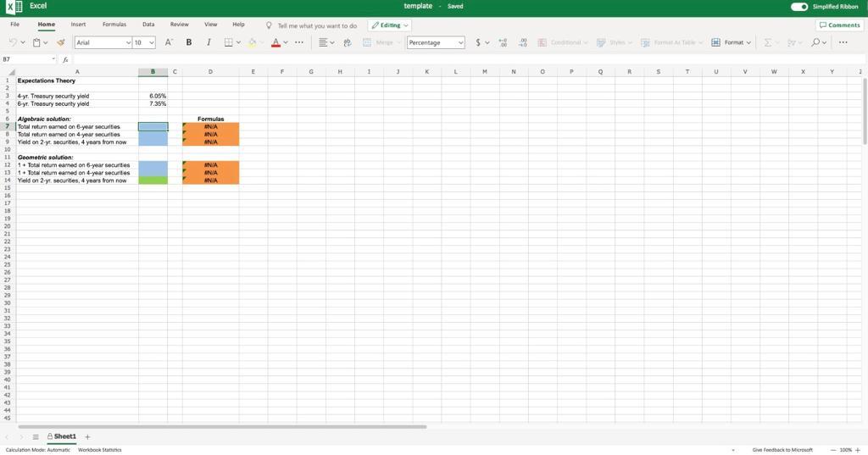Viewport: 868px width, 455px height.
Task: Open the all sheets list icon
Action: click(x=36, y=436)
